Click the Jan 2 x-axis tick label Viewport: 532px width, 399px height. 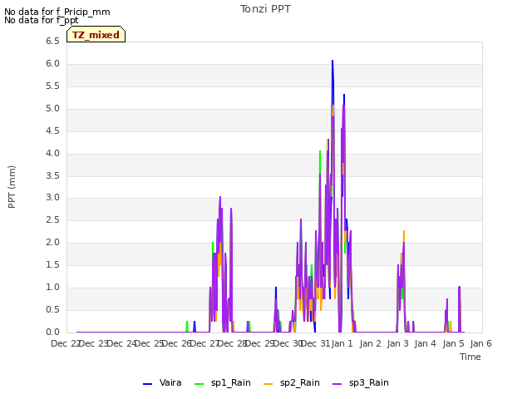(370, 343)
